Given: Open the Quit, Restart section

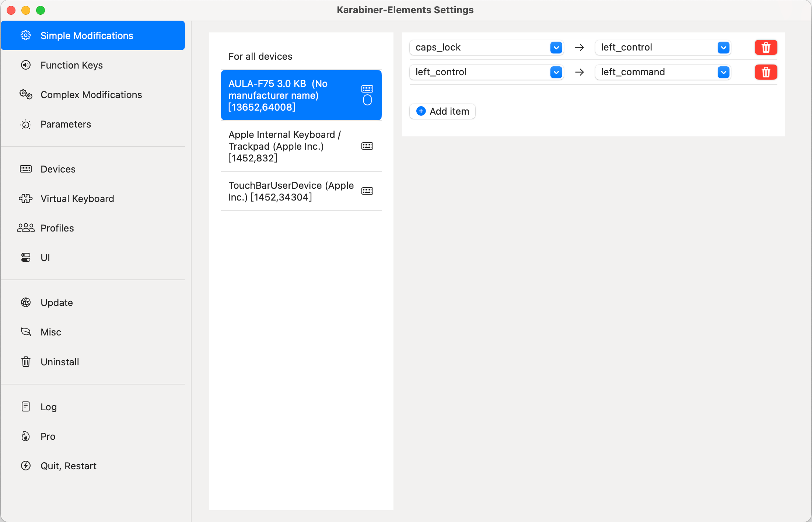Looking at the screenshot, I should (93, 466).
